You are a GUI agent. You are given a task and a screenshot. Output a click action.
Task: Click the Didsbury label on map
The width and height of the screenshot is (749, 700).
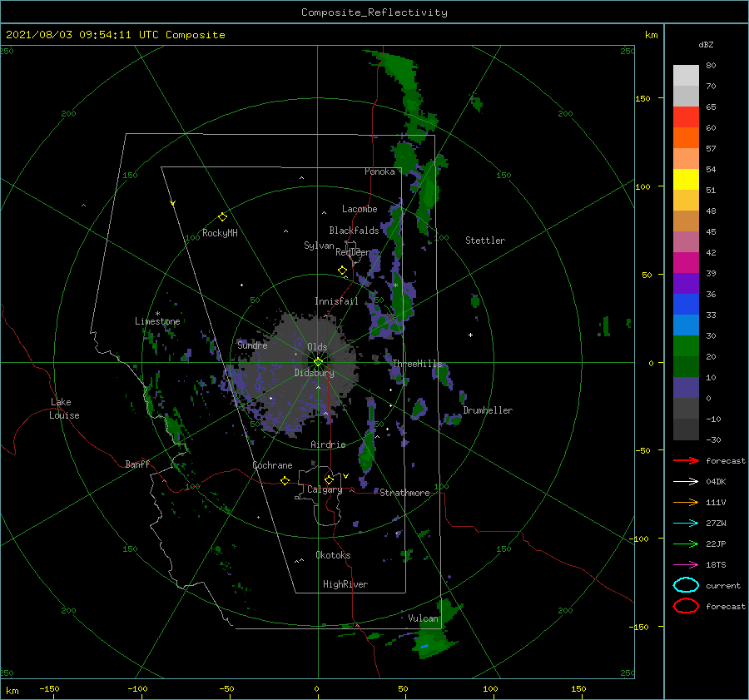point(314,373)
